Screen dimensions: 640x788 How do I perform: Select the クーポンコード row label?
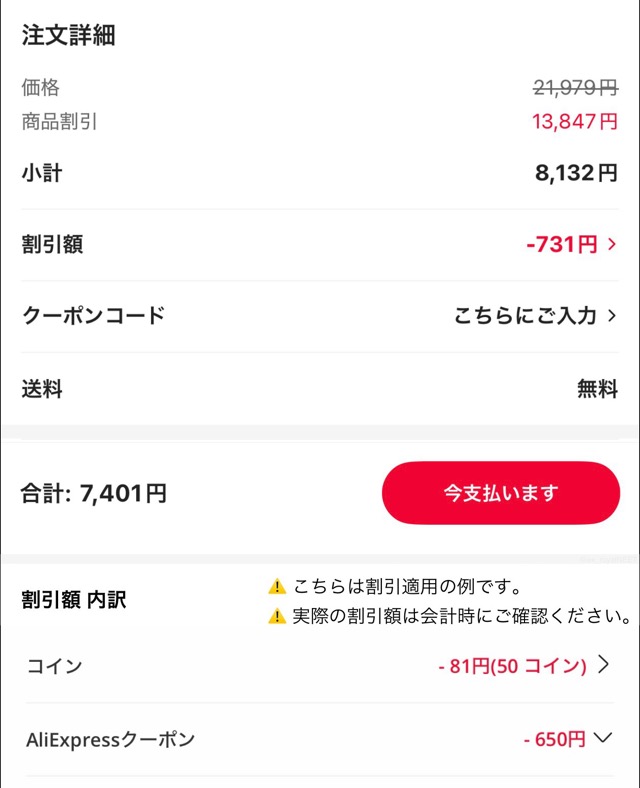[93, 316]
